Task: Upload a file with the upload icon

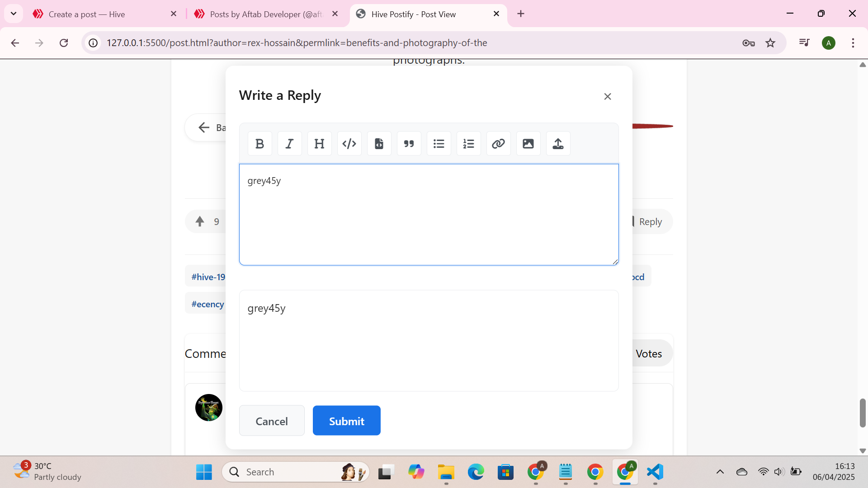Action: pyautogui.click(x=558, y=144)
